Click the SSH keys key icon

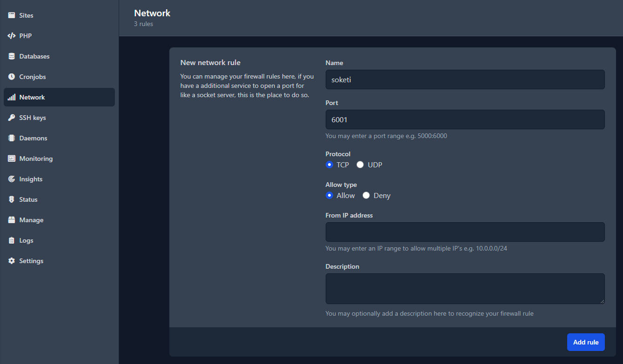12,118
